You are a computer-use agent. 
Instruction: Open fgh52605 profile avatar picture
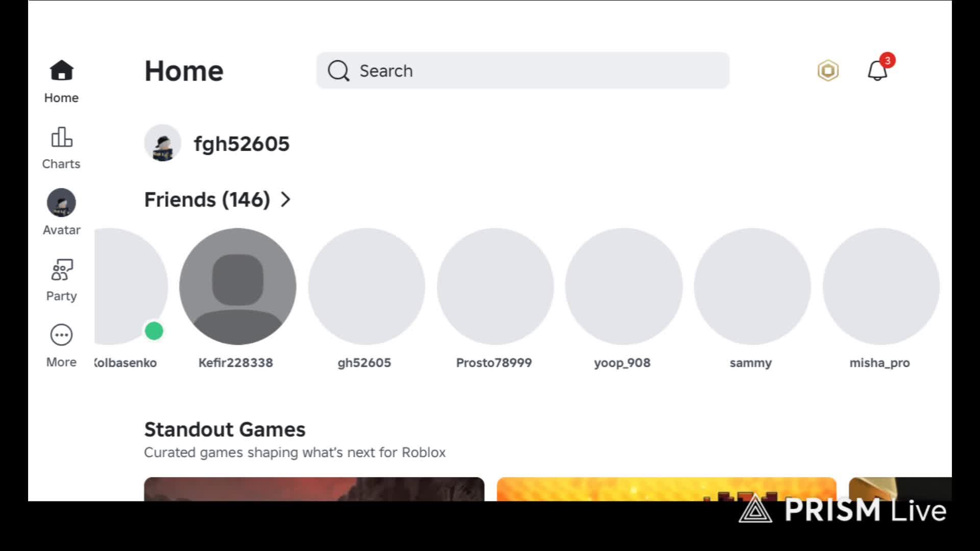click(x=163, y=143)
